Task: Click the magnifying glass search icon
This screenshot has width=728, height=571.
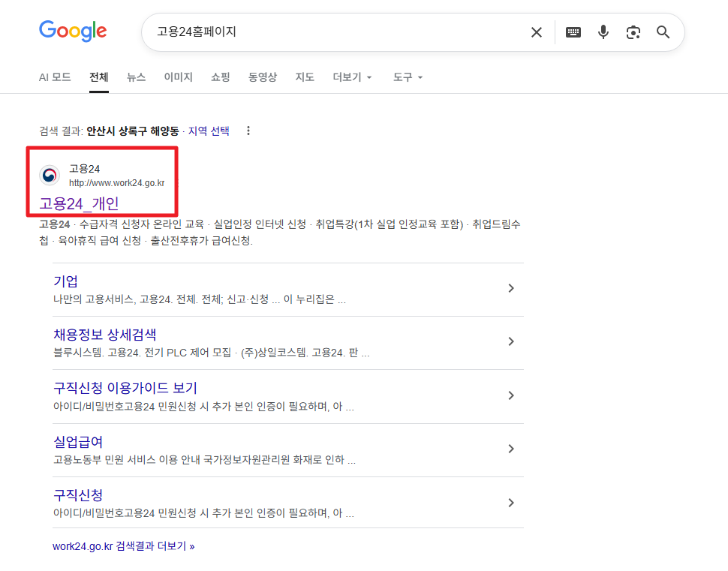Action: click(662, 32)
